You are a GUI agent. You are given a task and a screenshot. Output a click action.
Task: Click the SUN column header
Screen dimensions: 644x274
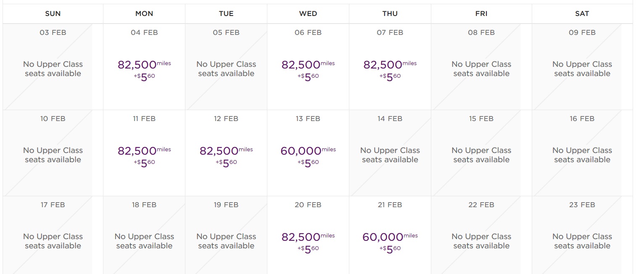(53, 14)
